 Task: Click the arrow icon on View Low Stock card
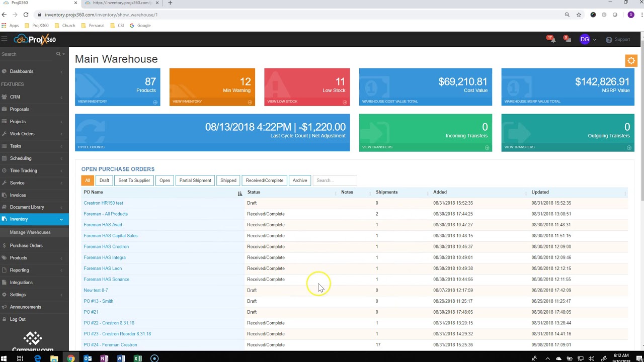point(345,102)
